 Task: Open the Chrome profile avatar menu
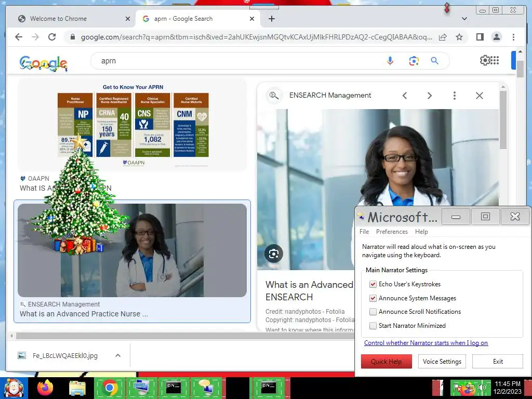(496, 37)
